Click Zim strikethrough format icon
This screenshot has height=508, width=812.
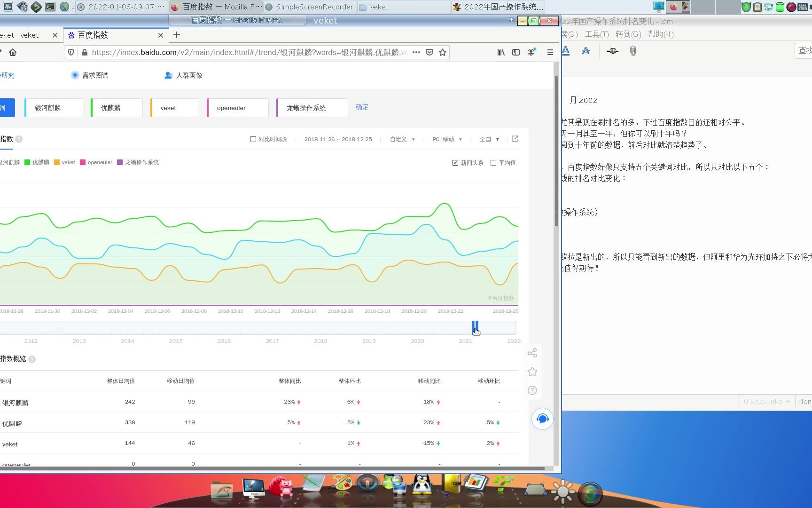tap(586, 51)
